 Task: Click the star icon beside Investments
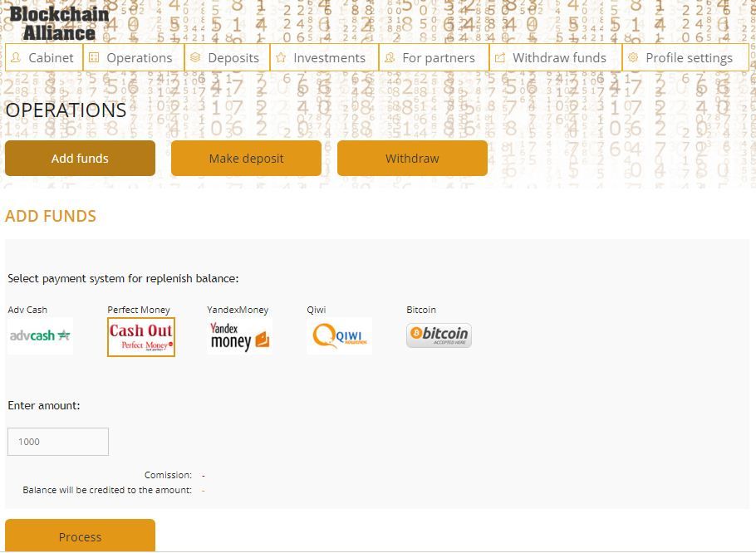click(281, 58)
